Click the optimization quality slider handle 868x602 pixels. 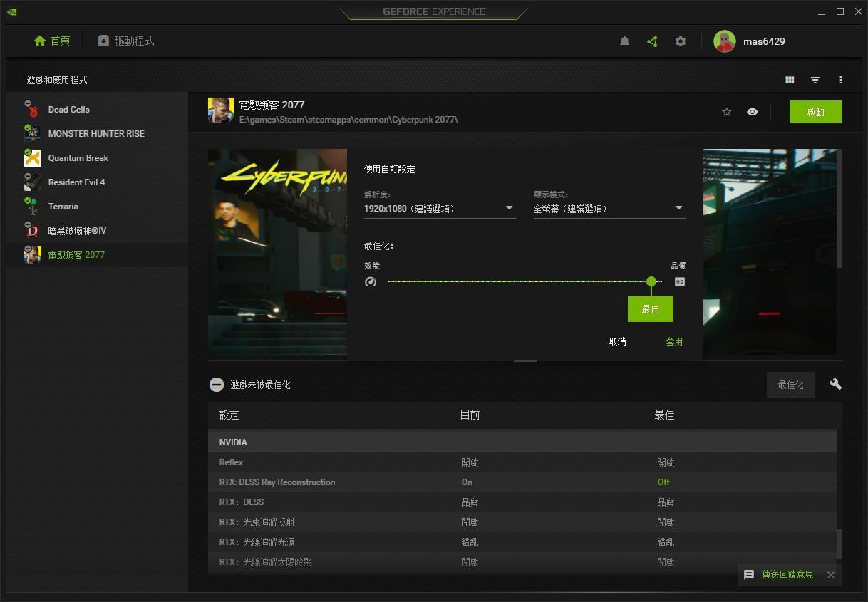[651, 281]
